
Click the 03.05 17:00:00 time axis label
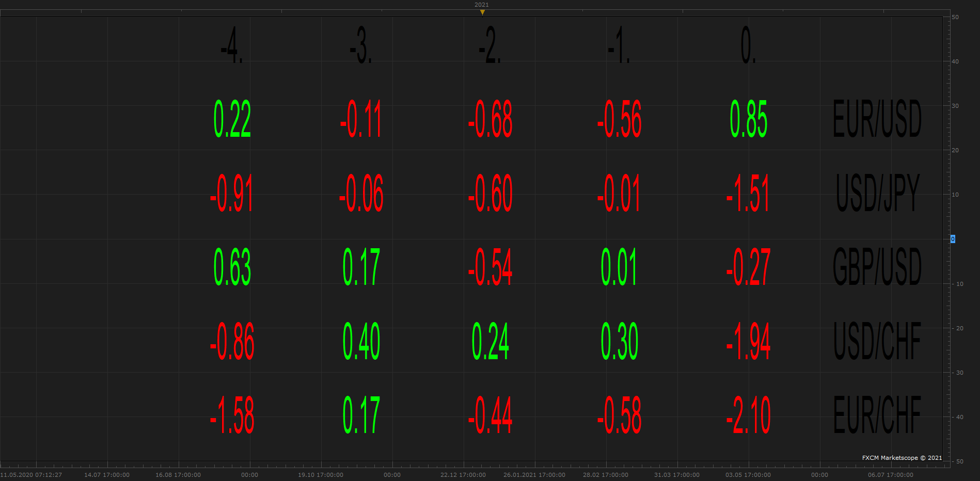point(748,475)
